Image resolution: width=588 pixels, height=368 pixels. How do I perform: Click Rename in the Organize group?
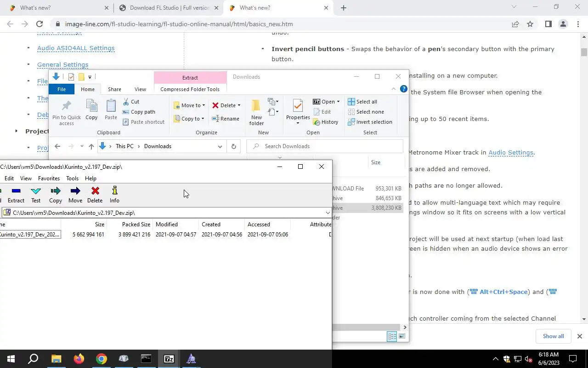(x=226, y=119)
